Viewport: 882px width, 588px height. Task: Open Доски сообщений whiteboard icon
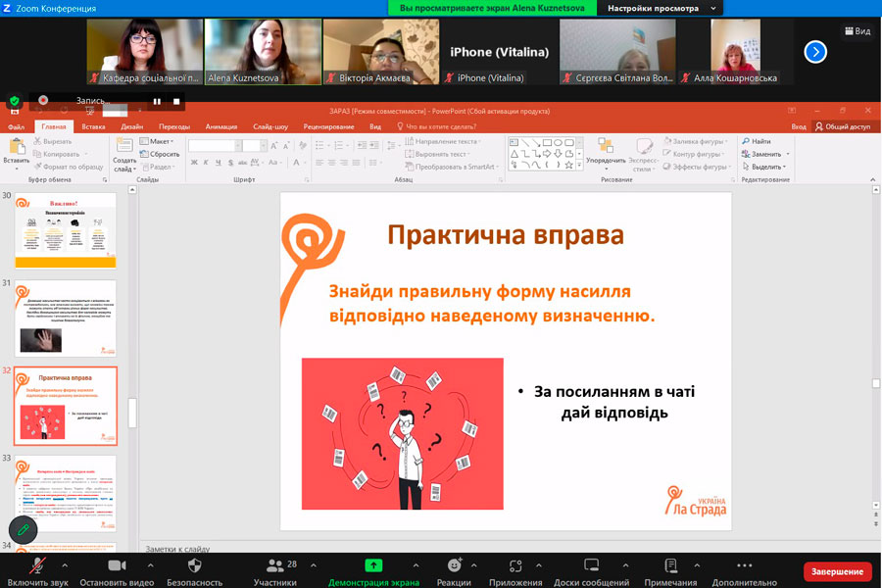(x=591, y=565)
